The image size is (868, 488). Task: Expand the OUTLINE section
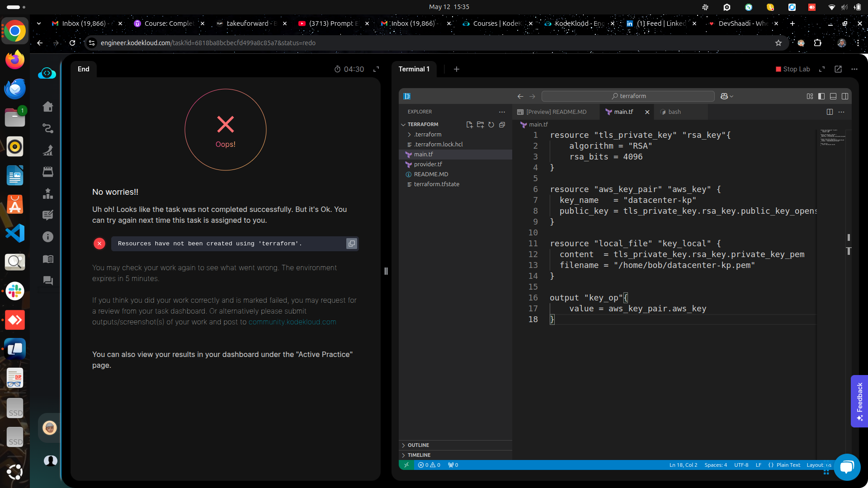pyautogui.click(x=418, y=445)
